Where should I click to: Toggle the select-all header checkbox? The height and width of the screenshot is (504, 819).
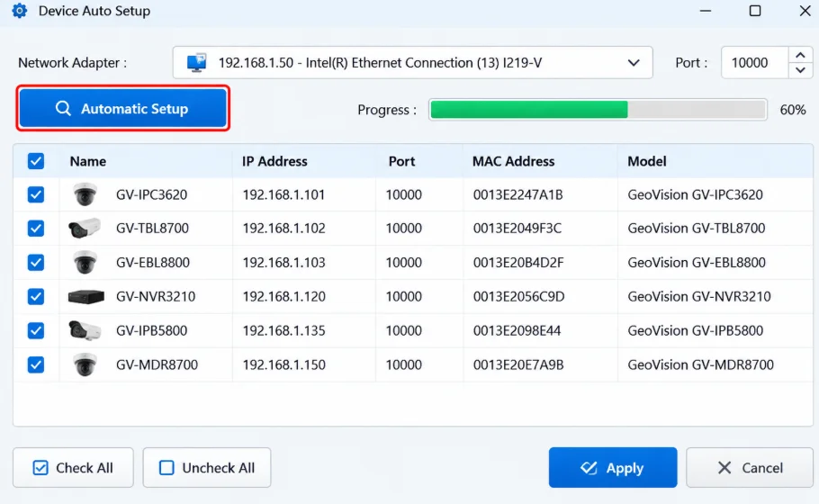coord(35,161)
